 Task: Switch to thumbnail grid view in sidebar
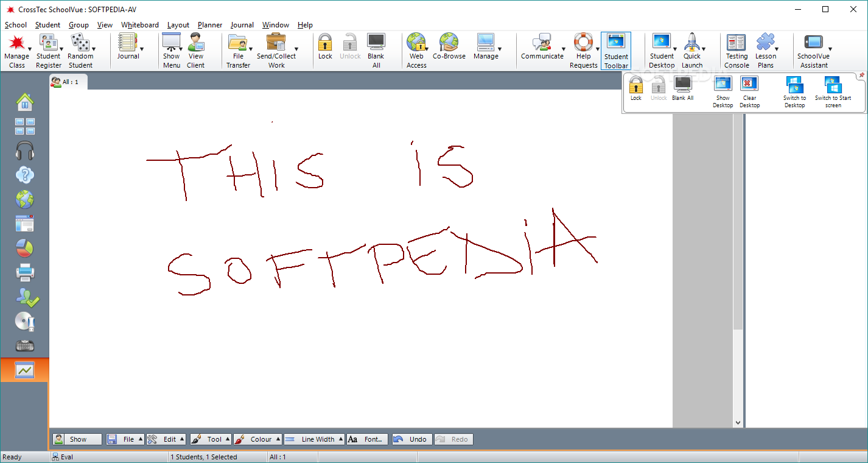[25, 126]
